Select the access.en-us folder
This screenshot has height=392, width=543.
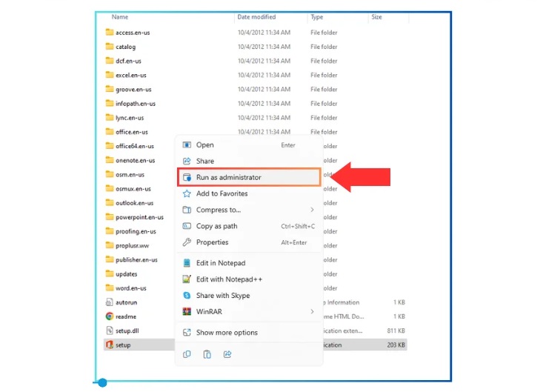133,33
